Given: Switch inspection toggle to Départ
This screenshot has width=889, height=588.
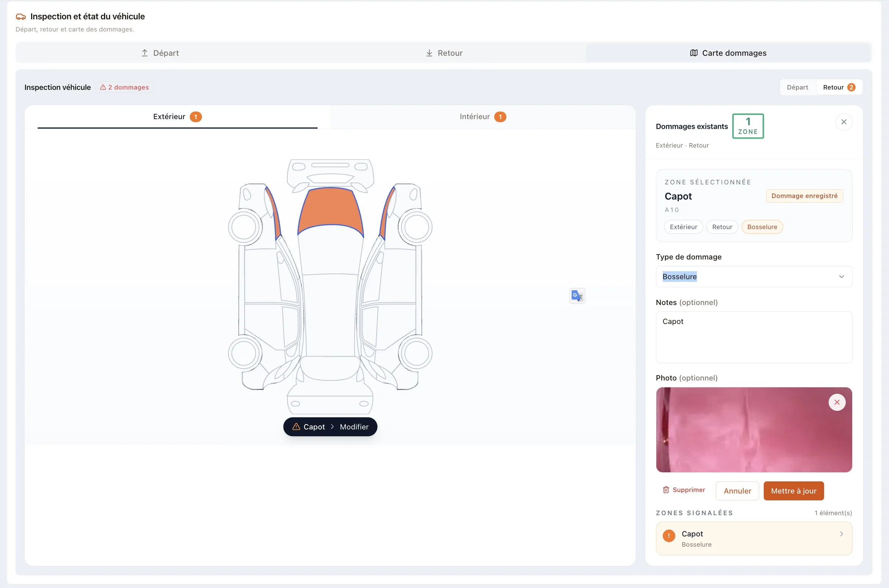Looking at the screenshot, I should pos(797,87).
